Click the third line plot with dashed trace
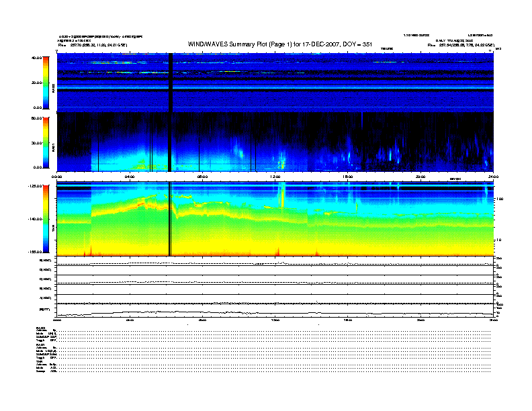The height and width of the screenshot is (411, 532). 275,280
